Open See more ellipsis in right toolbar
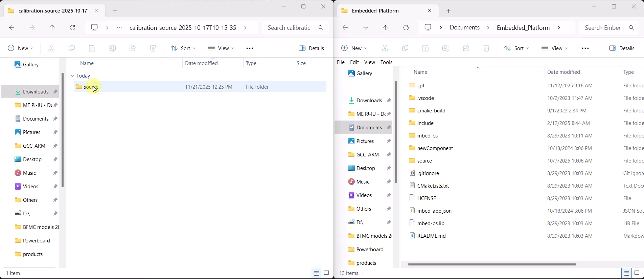This screenshot has width=644, height=279. [x=585, y=48]
